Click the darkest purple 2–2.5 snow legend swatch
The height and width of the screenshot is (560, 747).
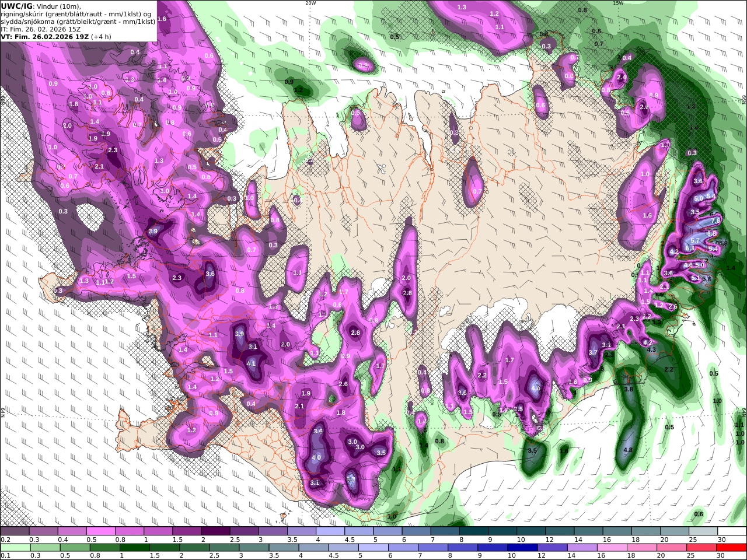215,531
